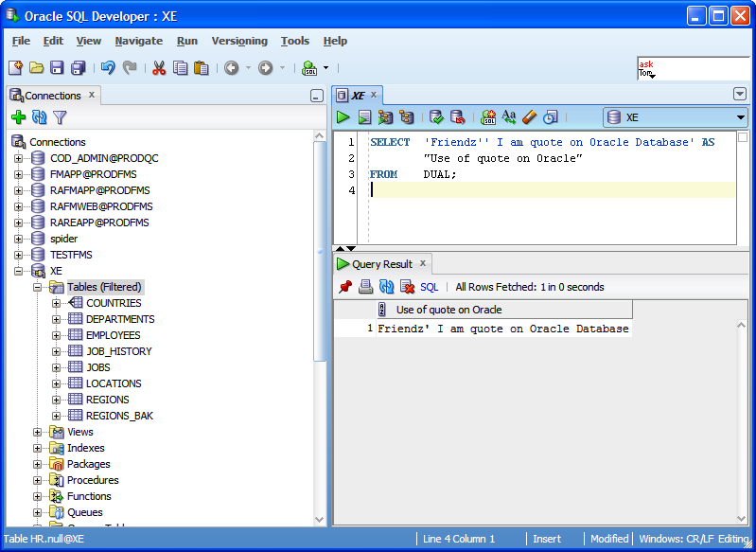Image resolution: width=756 pixels, height=552 pixels.
Task: Pin the Query Result tab
Action: [x=345, y=287]
